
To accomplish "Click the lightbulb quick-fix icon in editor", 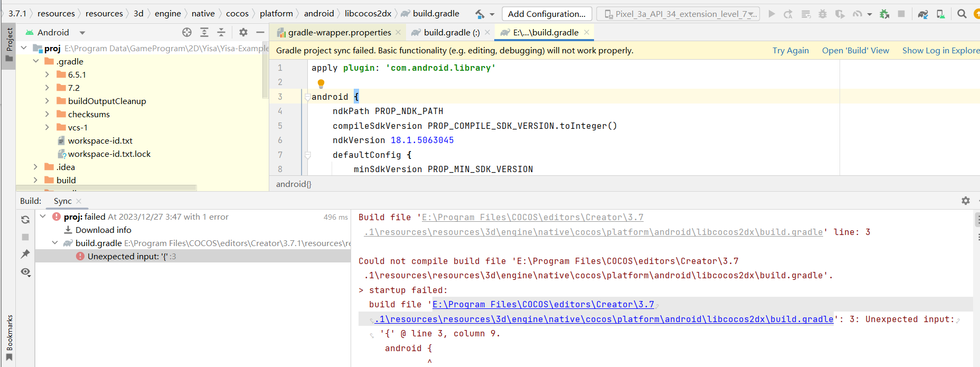I will [321, 83].
